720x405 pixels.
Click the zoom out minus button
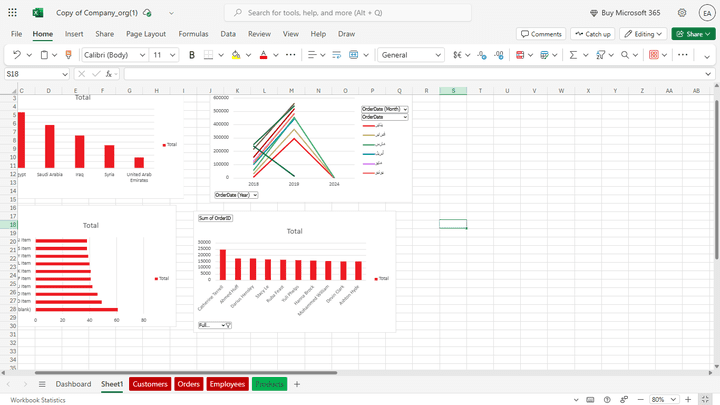click(x=629, y=400)
